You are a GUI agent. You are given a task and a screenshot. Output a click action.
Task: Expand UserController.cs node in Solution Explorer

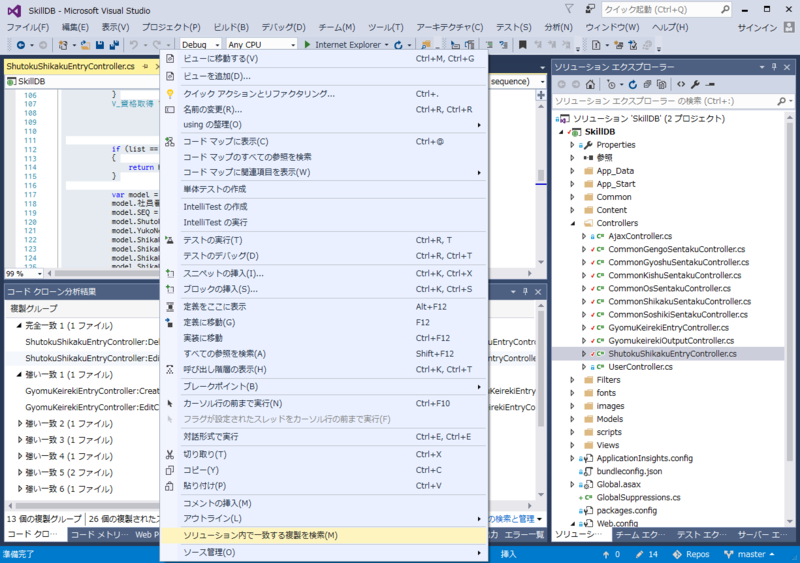584,367
